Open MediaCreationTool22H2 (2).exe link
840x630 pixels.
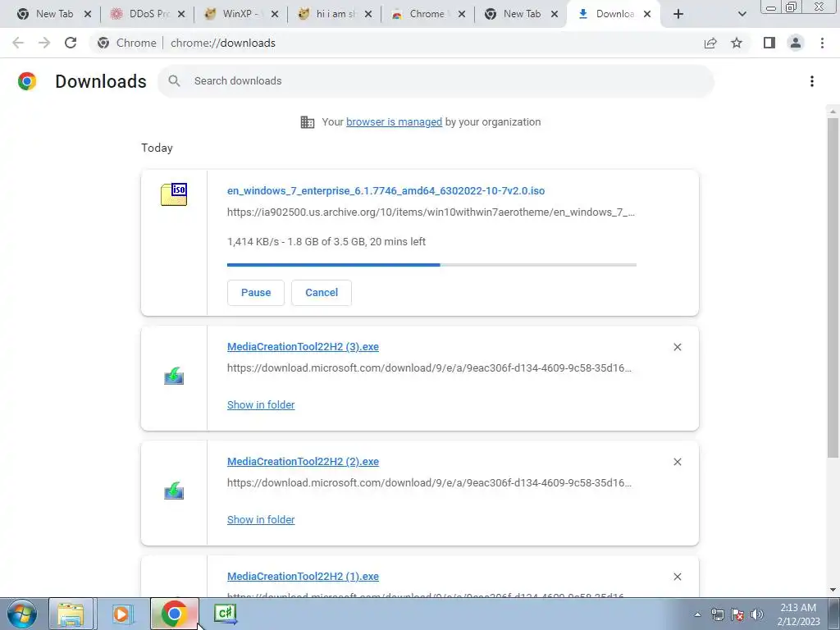tap(303, 461)
